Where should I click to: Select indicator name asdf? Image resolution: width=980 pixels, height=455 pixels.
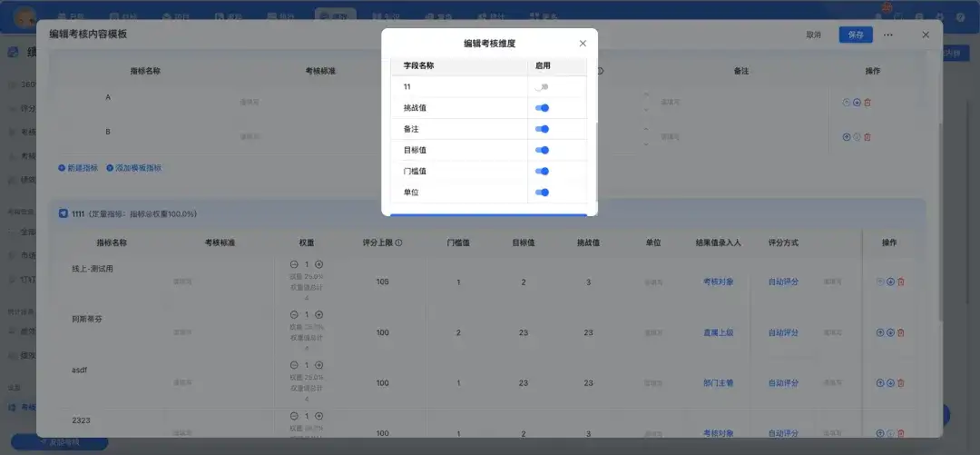click(79, 370)
